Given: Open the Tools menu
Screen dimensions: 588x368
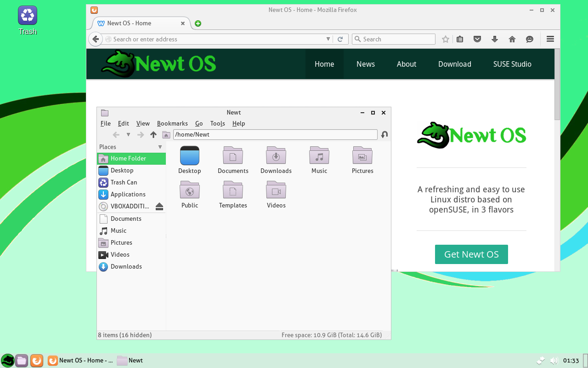Looking at the screenshot, I should click(x=218, y=123).
